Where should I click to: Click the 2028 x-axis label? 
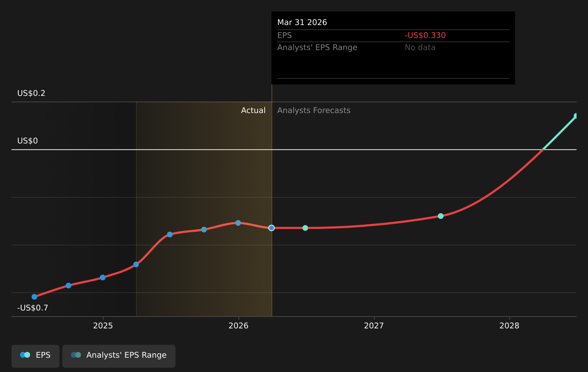click(x=509, y=326)
